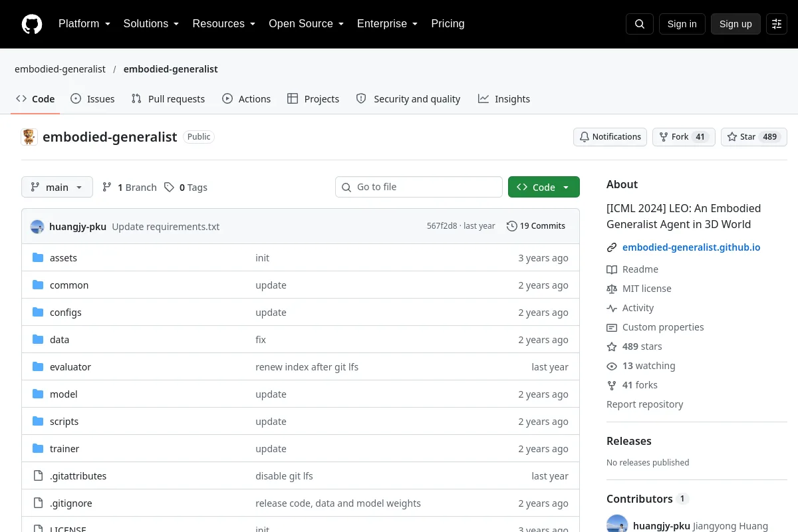Expand the Enterprise menu
The height and width of the screenshot is (532, 798).
pos(388,24)
